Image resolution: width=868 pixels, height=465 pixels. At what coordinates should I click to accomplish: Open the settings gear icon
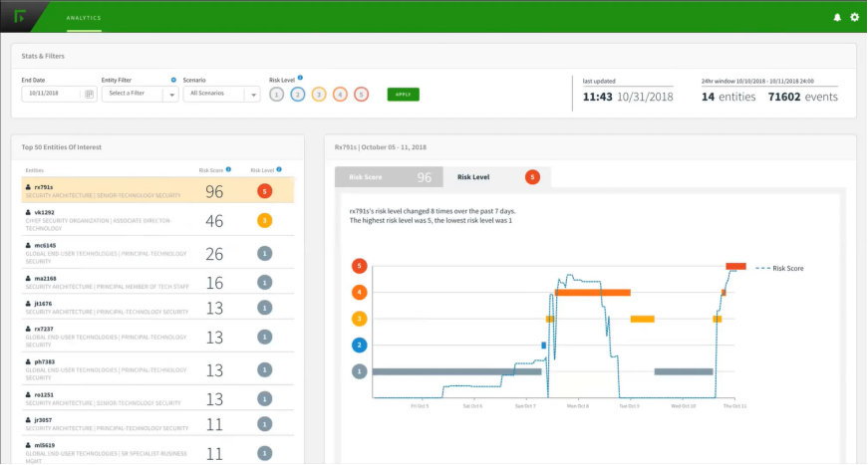point(854,17)
